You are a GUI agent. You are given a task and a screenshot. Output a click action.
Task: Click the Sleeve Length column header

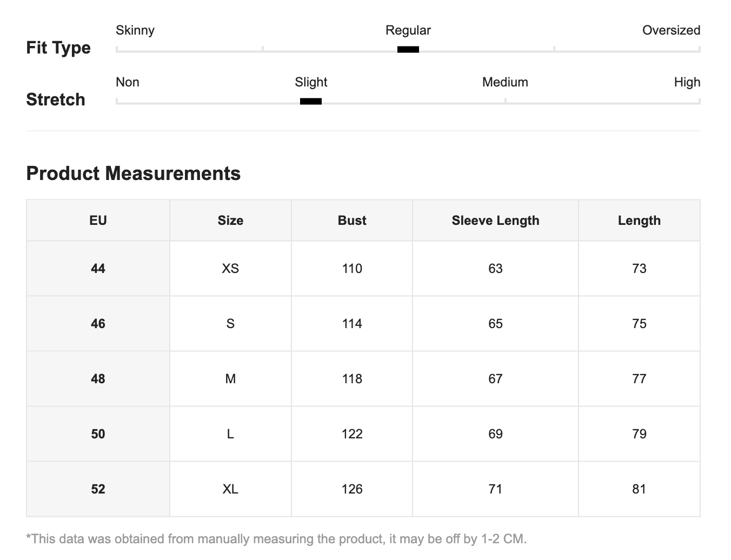495,221
